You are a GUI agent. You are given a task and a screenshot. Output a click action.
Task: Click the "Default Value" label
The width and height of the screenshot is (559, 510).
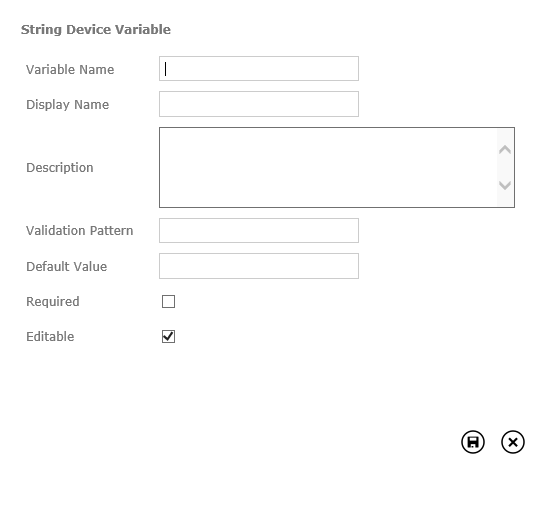(66, 267)
